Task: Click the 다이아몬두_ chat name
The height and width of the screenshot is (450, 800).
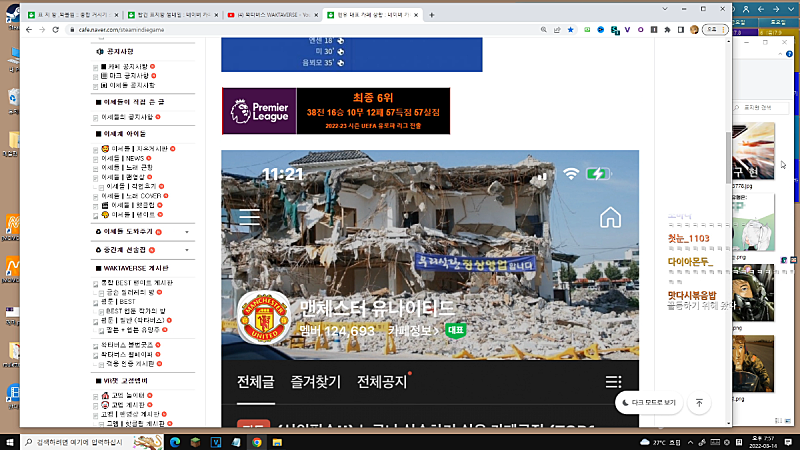Action: (x=690, y=262)
